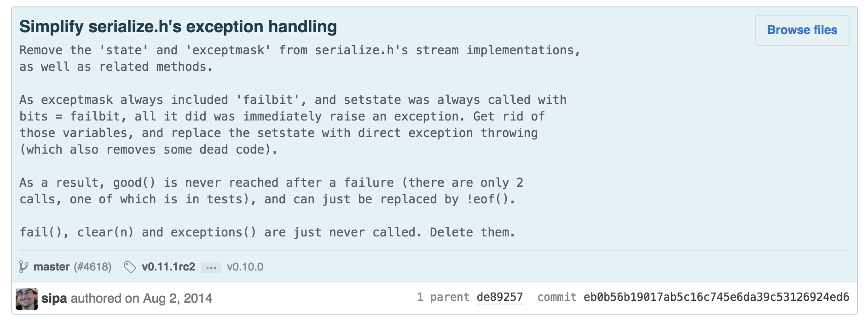This screenshot has height=322, width=868.
Task: Click the "1 parent" label
Action: click(443, 297)
